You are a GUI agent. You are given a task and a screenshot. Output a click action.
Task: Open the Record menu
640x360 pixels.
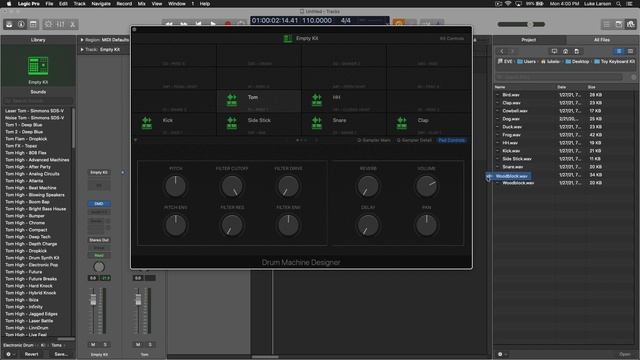pos(124,4)
